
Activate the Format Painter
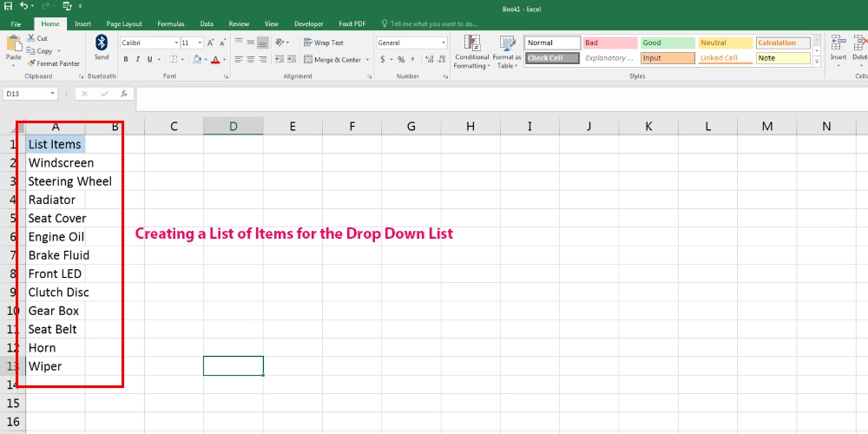pos(53,63)
